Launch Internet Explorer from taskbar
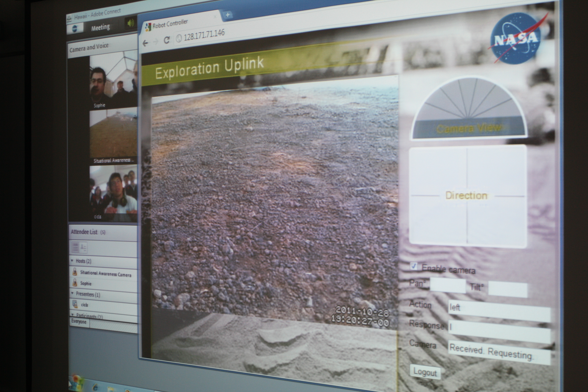Image resolution: width=588 pixels, height=392 pixels. [x=95, y=387]
